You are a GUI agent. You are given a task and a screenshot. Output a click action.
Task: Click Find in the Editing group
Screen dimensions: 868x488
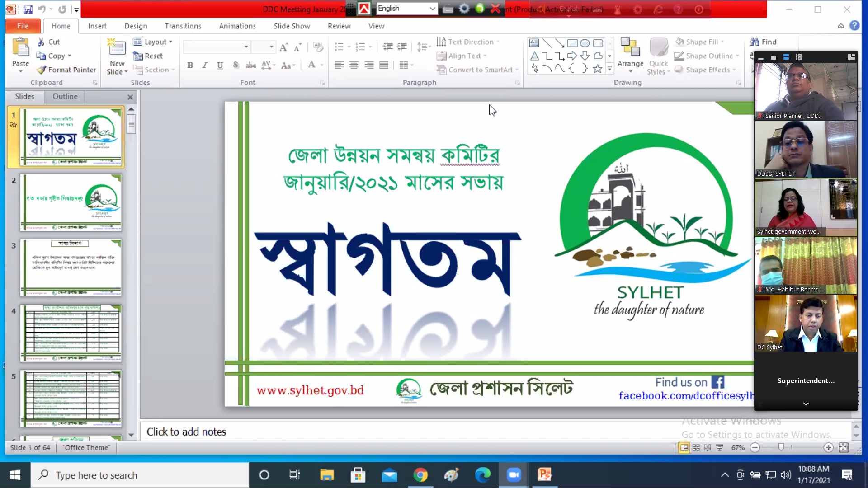click(x=763, y=42)
